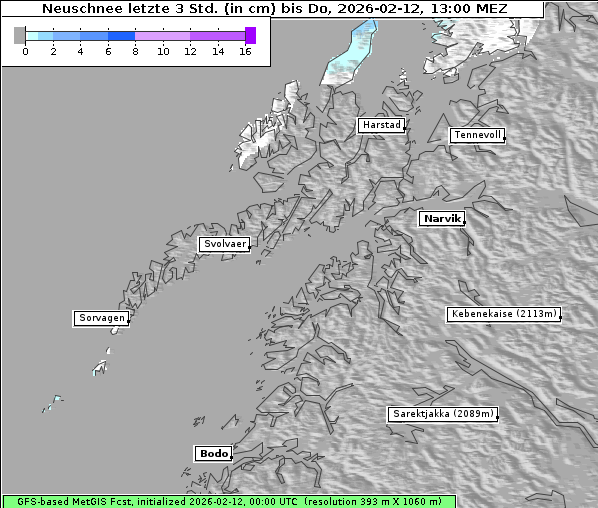Click the gray zero-snow legend swatch
Viewport: 598px width, 508px height.
point(19,35)
